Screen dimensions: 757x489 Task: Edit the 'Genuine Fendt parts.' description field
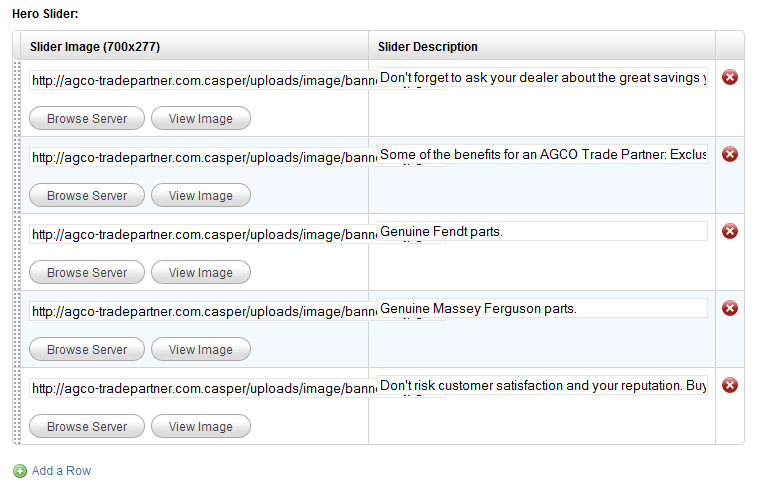[542, 231]
